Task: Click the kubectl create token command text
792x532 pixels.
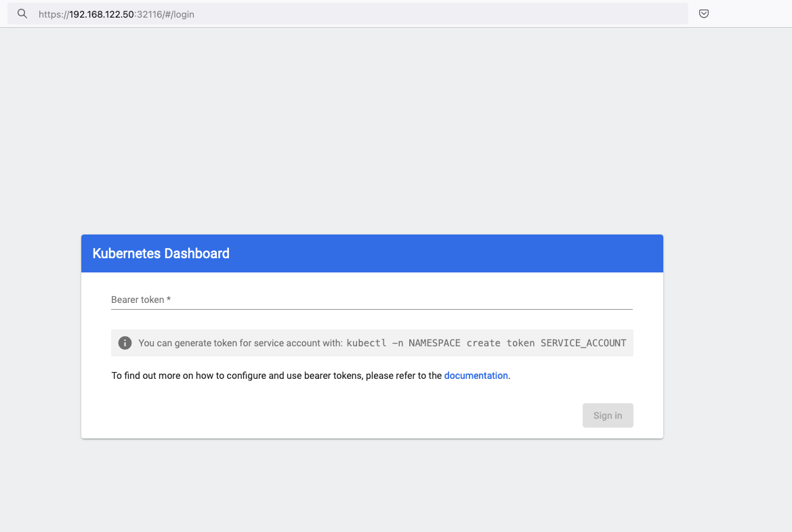Action: click(486, 343)
